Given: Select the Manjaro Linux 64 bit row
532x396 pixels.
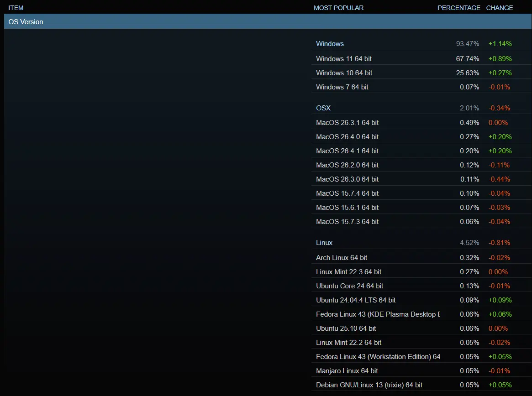Looking at the screenshot, I should pyautogui.click(x=421, y=371).
